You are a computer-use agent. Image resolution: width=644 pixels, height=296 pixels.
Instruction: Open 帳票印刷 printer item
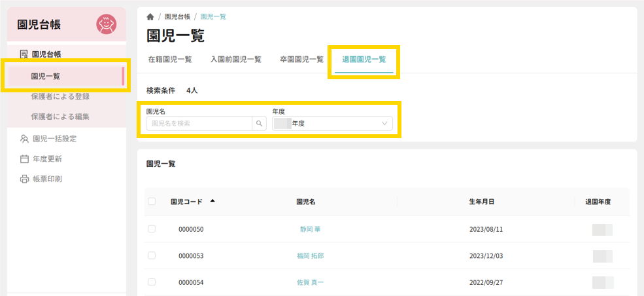click(47, 179)
